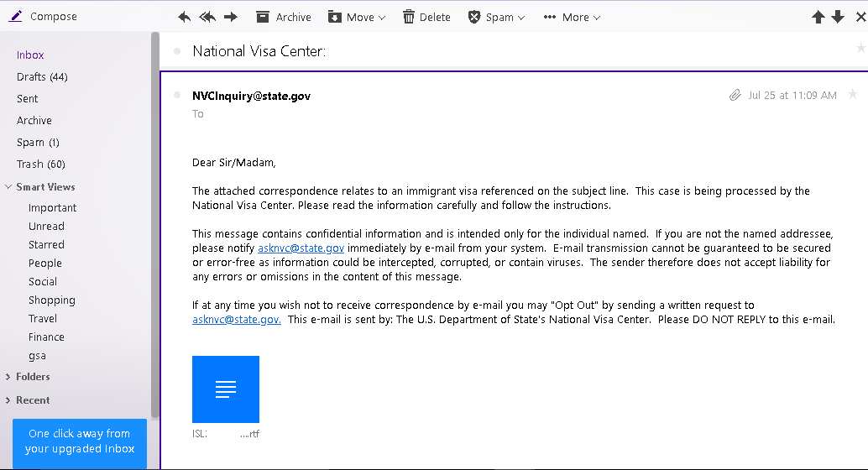Close the message with the X icon
868x470 pixels.
tap(860, 17)
